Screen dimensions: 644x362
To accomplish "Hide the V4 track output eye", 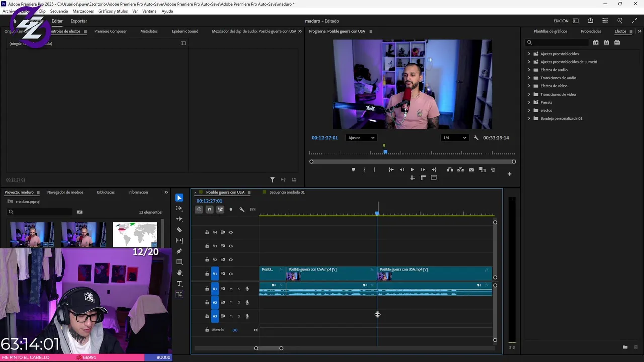I will coord(231,232).
